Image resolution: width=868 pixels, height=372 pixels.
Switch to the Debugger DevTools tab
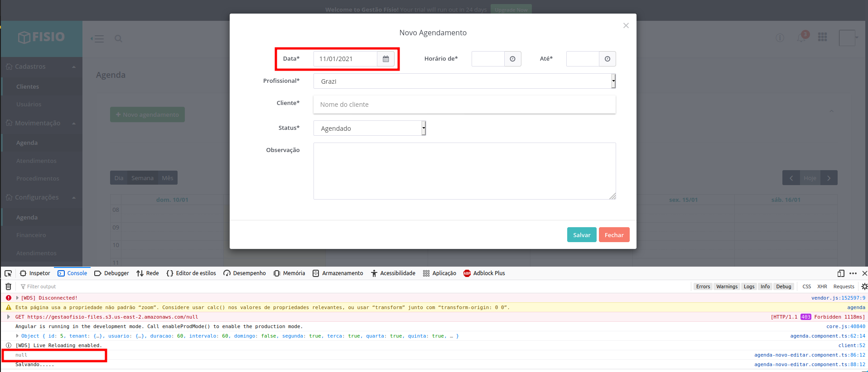(111, 273)
